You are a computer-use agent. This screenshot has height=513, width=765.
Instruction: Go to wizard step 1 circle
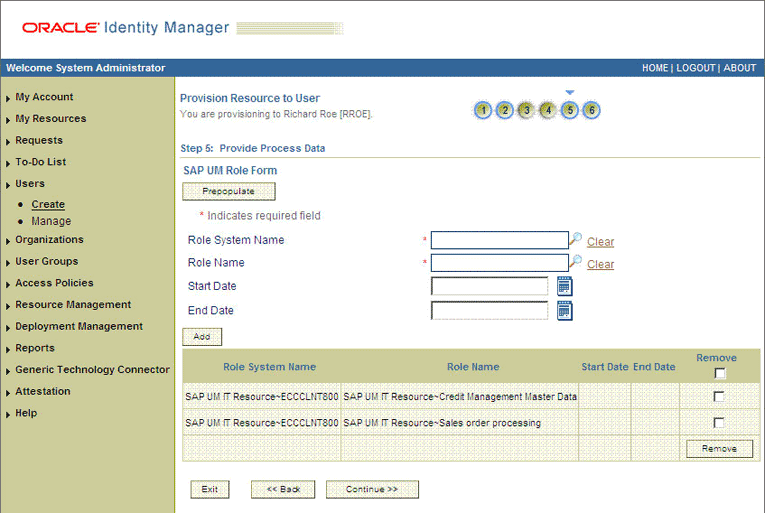(x=483, y=110)
